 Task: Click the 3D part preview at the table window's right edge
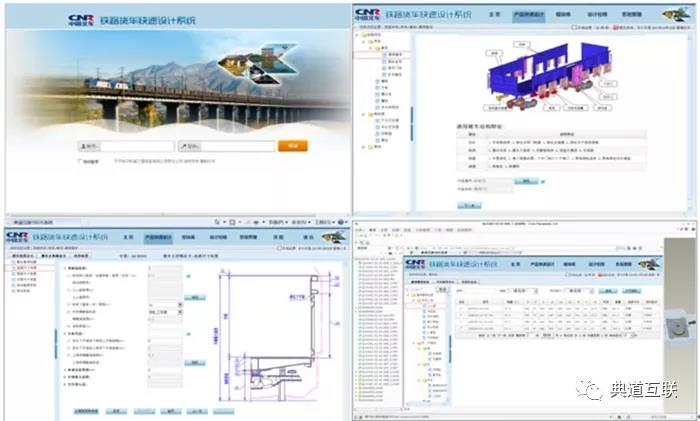pos(679,326)
